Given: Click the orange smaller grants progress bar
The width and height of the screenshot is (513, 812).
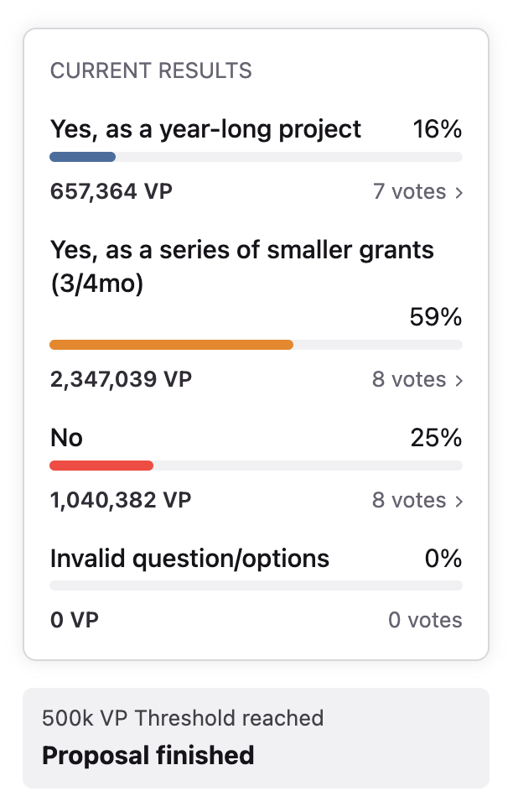Looking at the screenshot, I should click(x=172, y=345).
